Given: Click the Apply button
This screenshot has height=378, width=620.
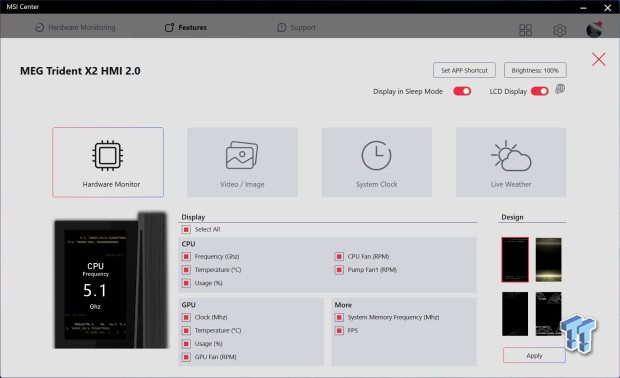Looking at the screenshot, I should pos(534,355).
